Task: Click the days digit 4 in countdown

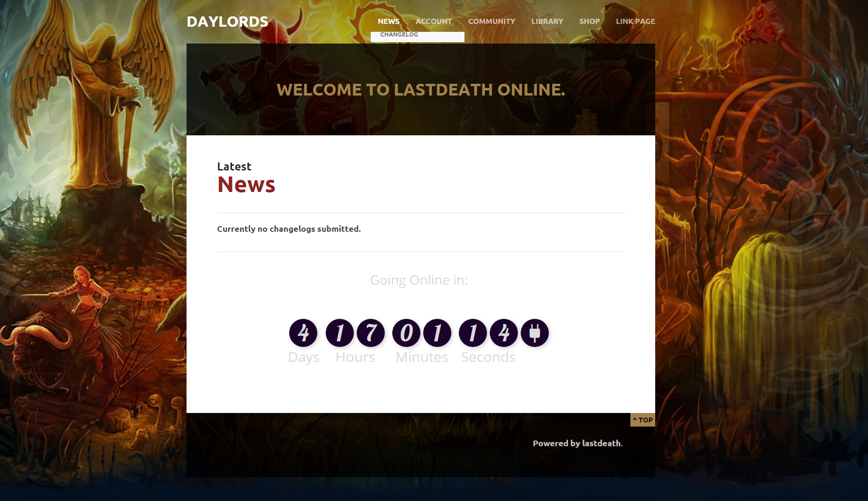Action: click(x=303, y=333)
